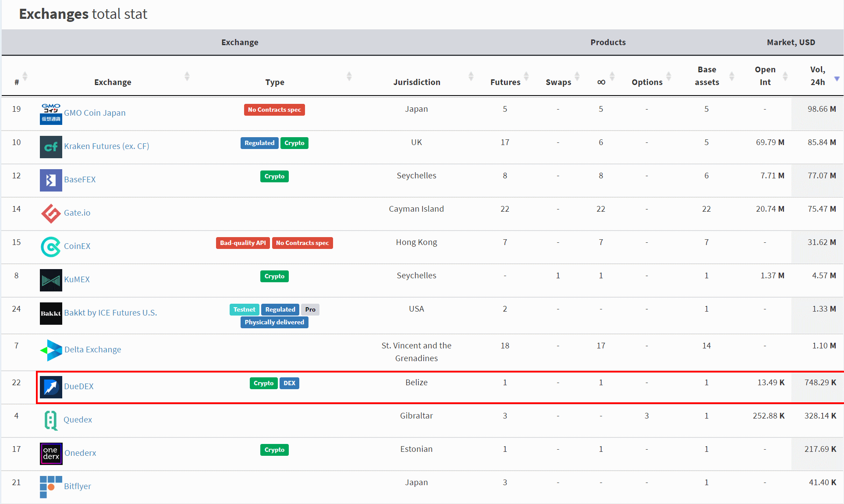
Task: Sort by Type column arrows
Action: click(349, 76)
